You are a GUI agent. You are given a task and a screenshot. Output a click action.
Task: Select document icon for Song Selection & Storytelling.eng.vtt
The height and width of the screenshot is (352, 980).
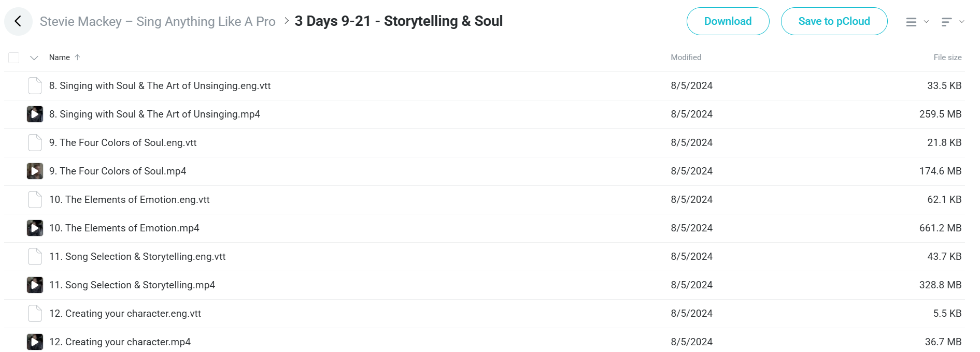click(35, 256)
